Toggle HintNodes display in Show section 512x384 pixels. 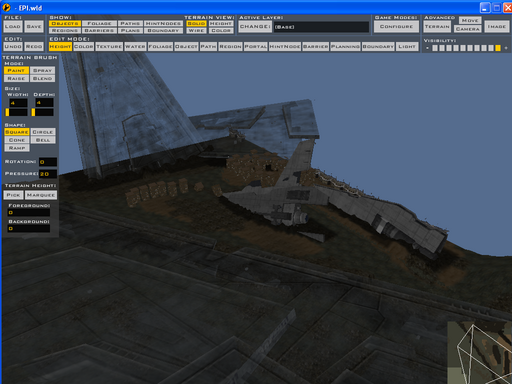tap(163, 24)
